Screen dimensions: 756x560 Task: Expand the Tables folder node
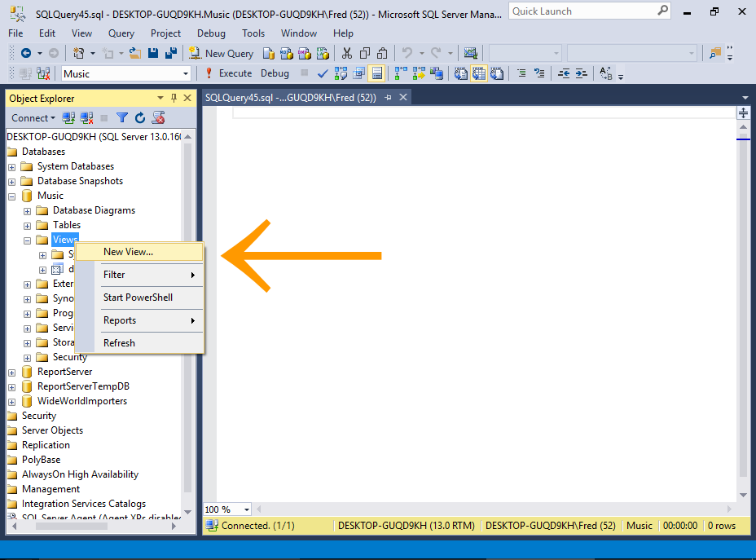(x=28, y=225)
